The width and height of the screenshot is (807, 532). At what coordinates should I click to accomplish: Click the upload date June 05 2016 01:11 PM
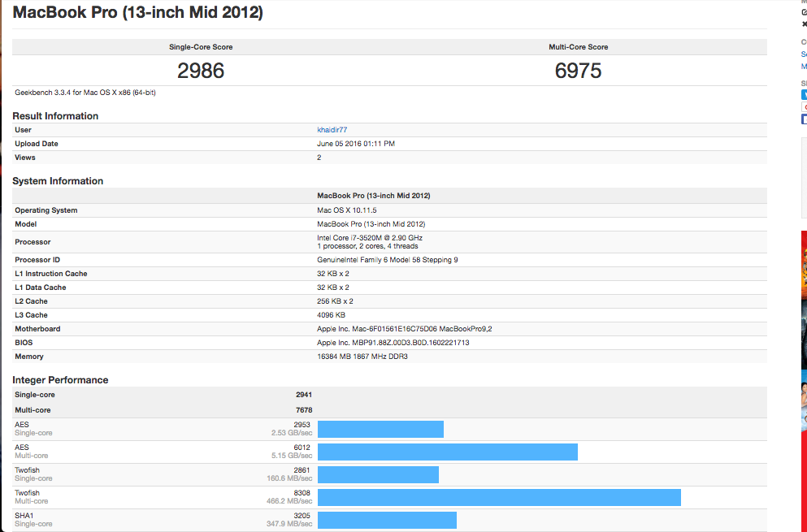(356, 144)
